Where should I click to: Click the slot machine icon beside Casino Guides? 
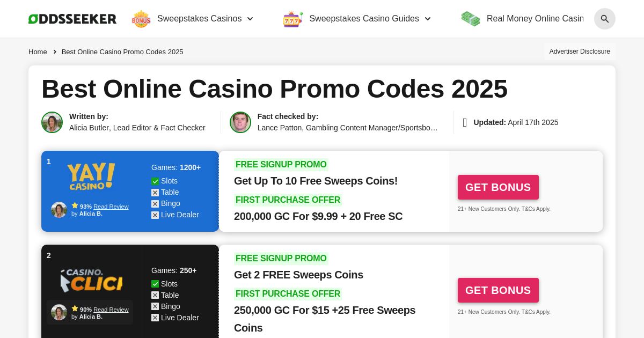pos(292,19)
